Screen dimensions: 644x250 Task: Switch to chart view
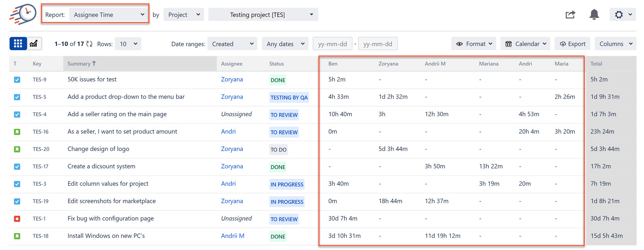34,44
